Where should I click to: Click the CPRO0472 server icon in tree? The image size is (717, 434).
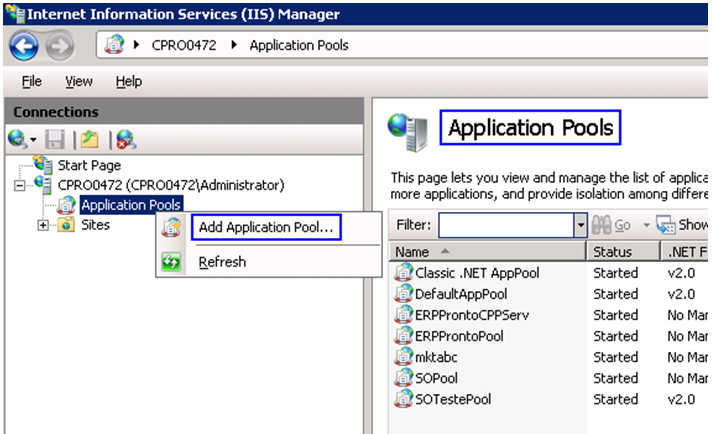pos(43,185)
